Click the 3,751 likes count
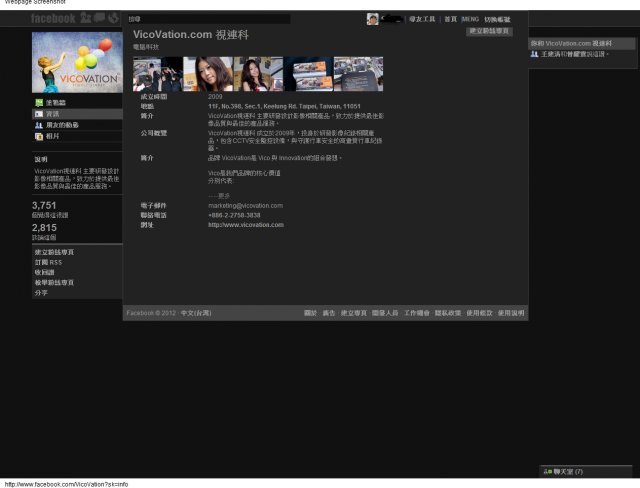The height and width of the screenshot is (488, 640). pos(44,205)
